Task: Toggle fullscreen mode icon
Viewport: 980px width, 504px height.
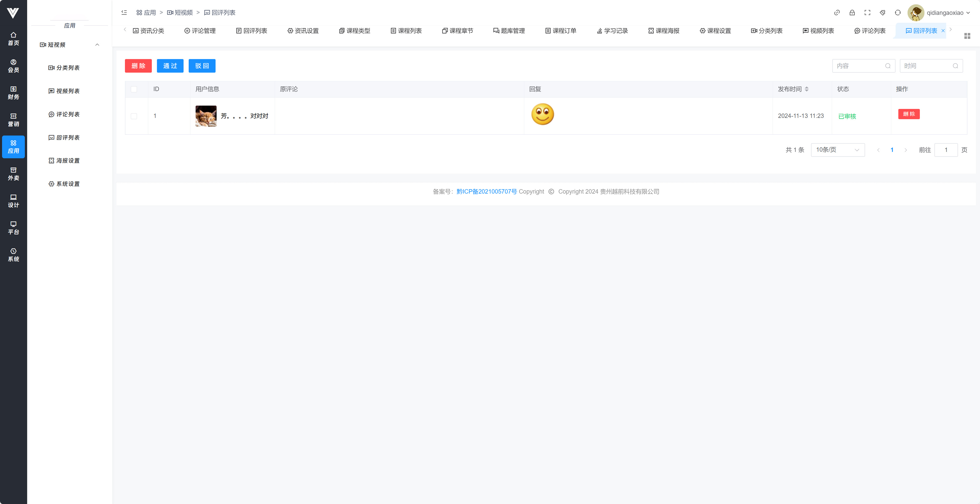Action: coord(867,13)
